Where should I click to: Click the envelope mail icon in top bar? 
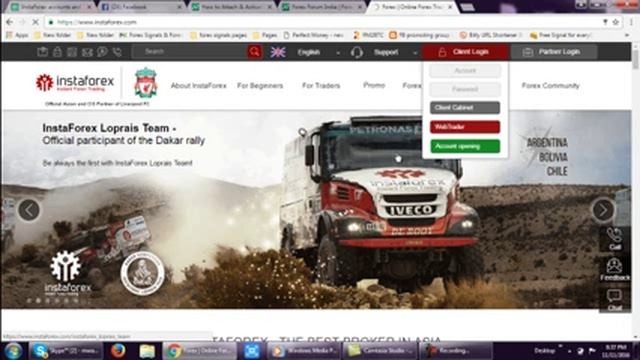[87, 52]
